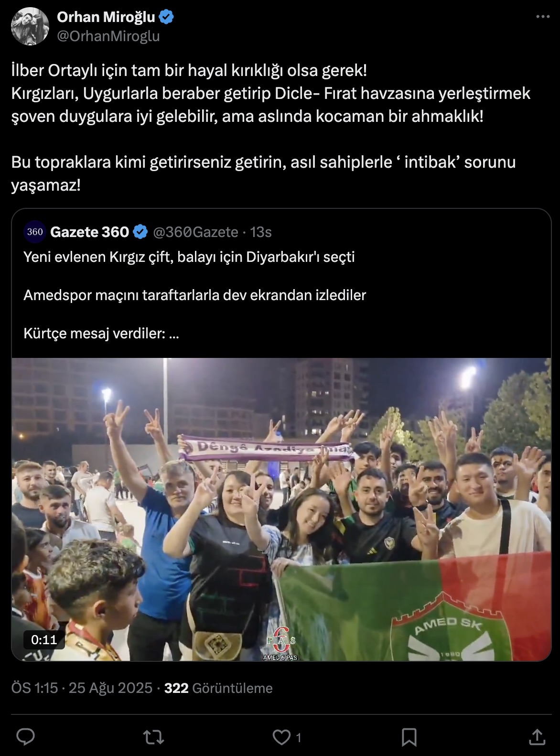
Task: Open Orhan Miroğlu's profile avatar
Action: point(30,26)
